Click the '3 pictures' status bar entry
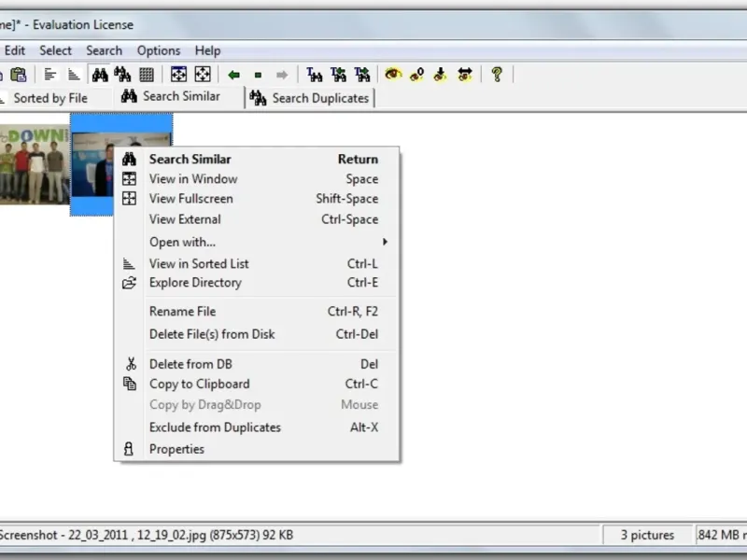The image size is (747, 560). point(647,535)
